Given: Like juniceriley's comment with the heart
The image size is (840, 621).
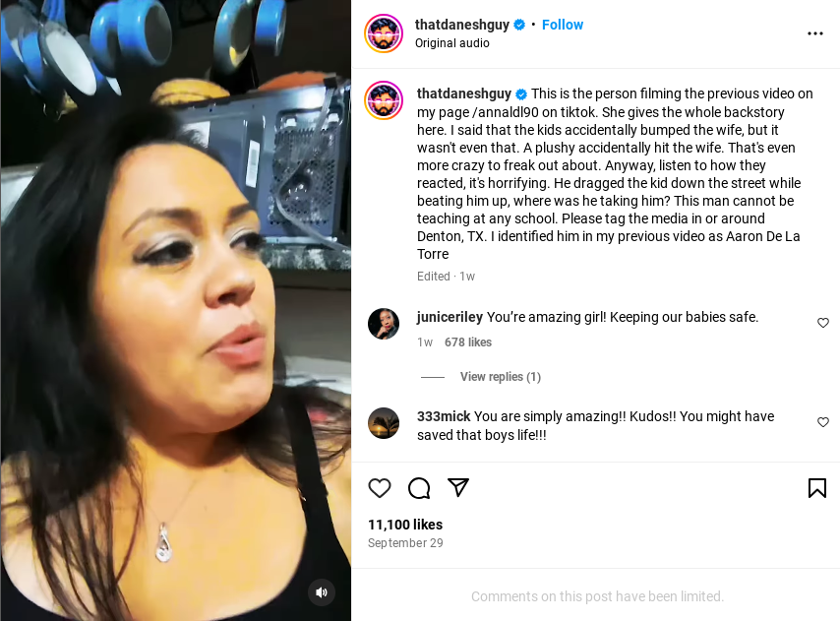Looking at the screenshot, I should tap(823, 323).
